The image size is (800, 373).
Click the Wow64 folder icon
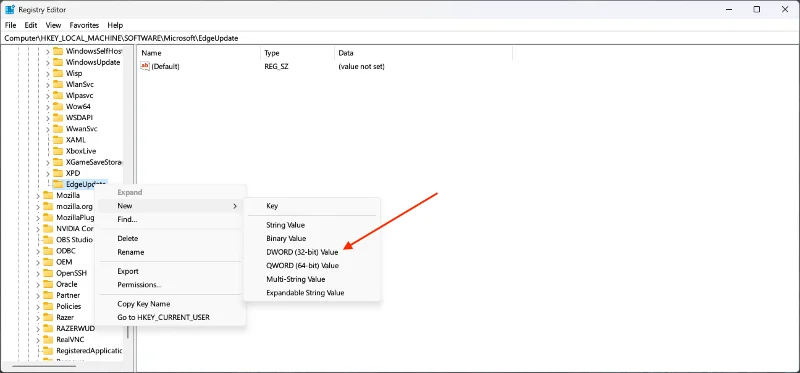[58, 107]
